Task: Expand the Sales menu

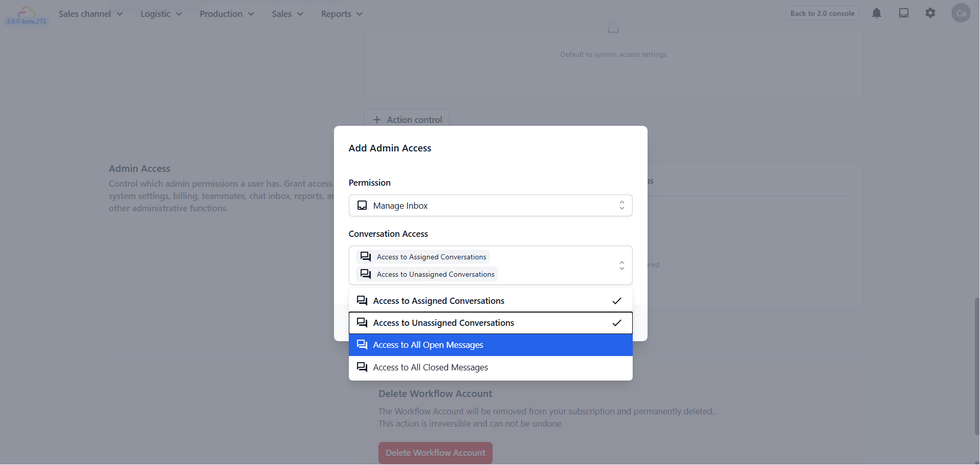Action: coord(287,14)
